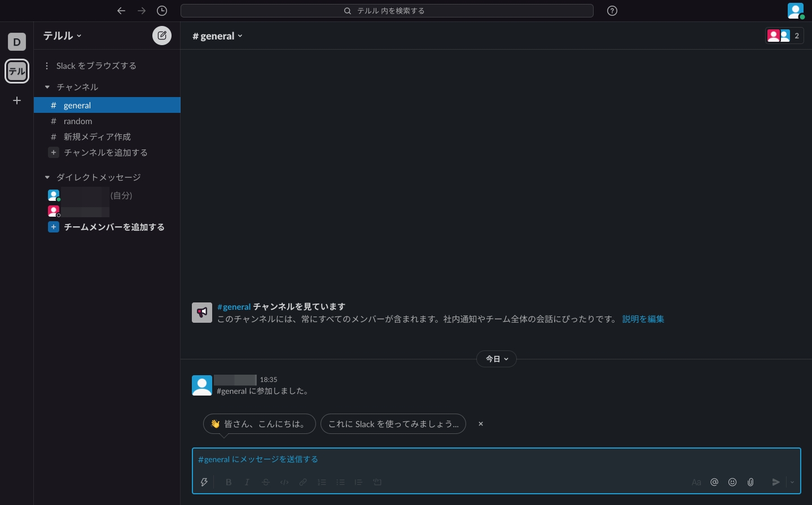Click #general link in channel intro
The height and width of the screenshot is (505, 812).
tap(234, 306)
